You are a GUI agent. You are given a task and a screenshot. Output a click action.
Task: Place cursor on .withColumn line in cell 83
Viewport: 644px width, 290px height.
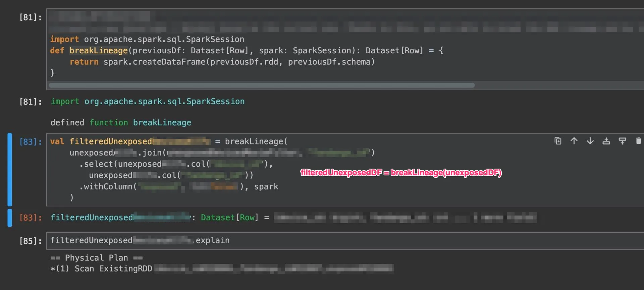click(x=179, y=187)
